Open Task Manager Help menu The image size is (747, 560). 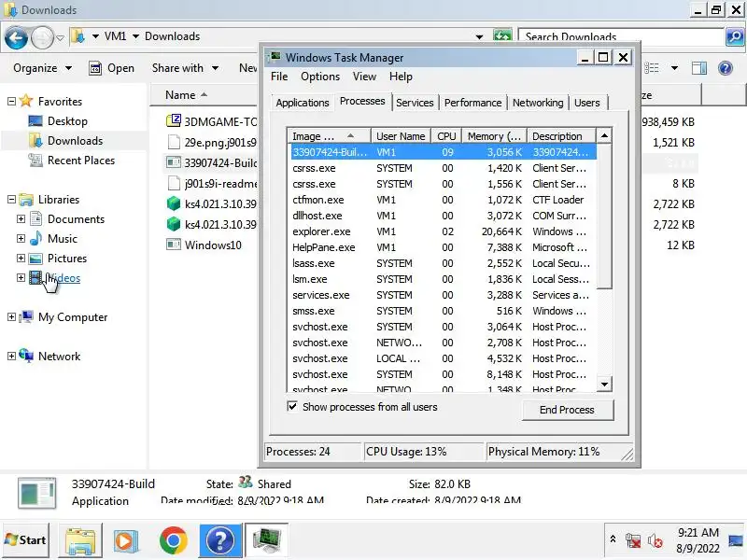coord(401,77)
